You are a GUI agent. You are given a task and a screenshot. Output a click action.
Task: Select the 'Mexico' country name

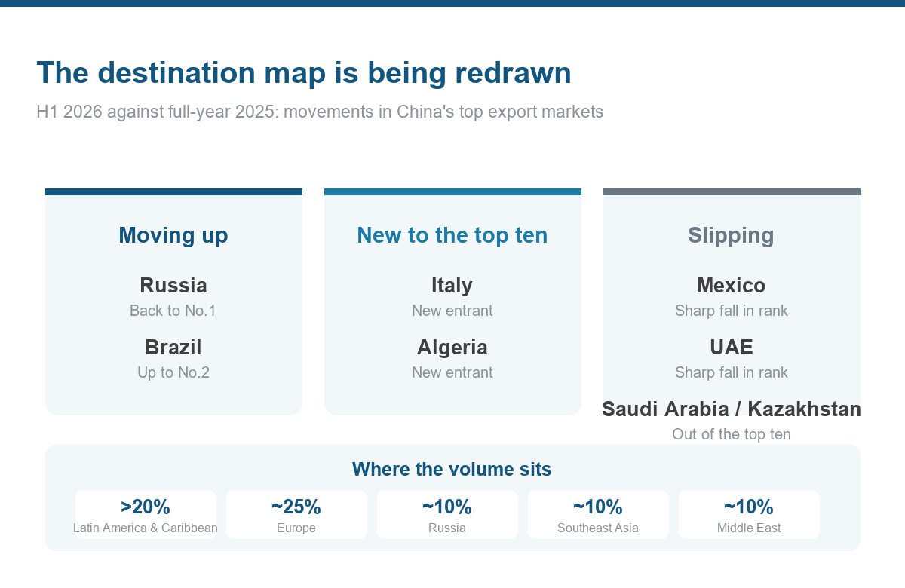pyautogui.click(x=732, y=286)
